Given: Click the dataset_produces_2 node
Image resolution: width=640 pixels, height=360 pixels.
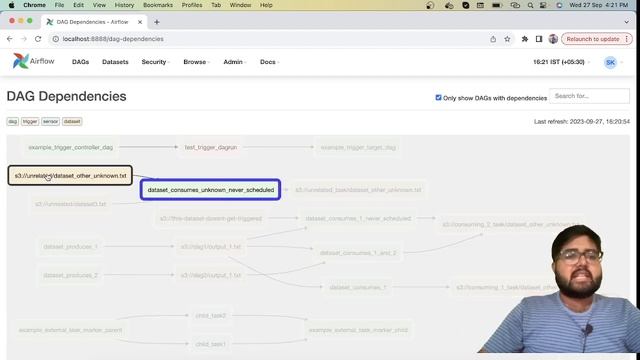Looking at the screenshot, I should coord(70,275).
